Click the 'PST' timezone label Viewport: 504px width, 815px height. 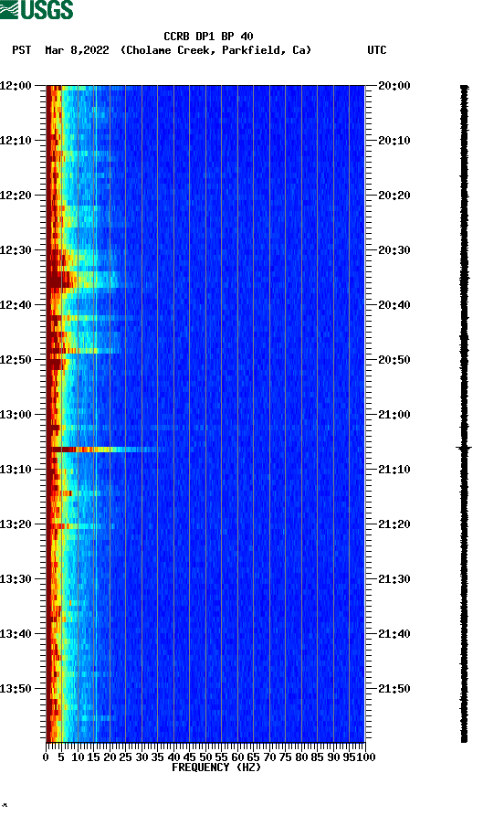coord(22,50)
